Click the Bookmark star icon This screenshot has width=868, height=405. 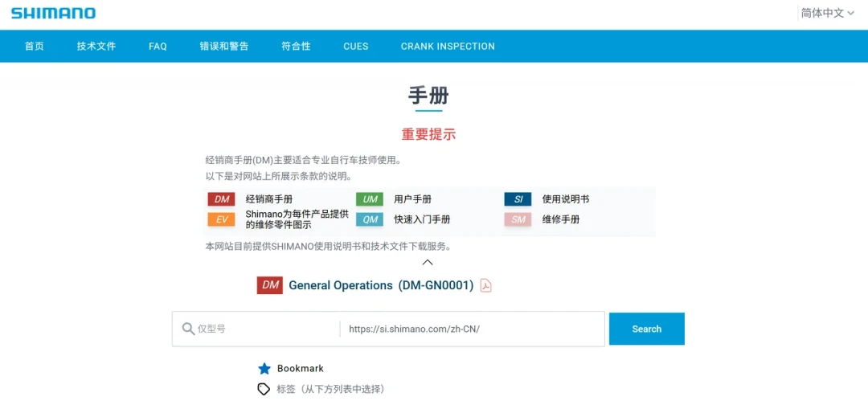point(264,369)
